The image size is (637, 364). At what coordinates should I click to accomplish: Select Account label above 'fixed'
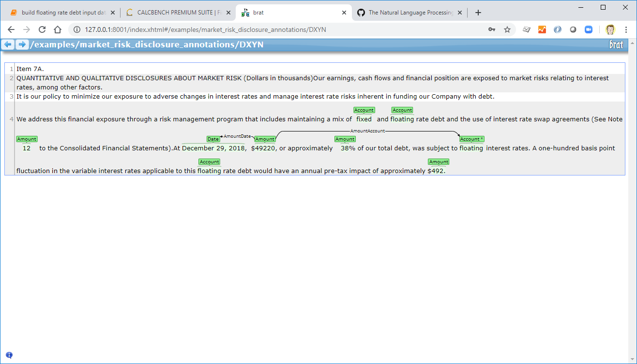364,110
